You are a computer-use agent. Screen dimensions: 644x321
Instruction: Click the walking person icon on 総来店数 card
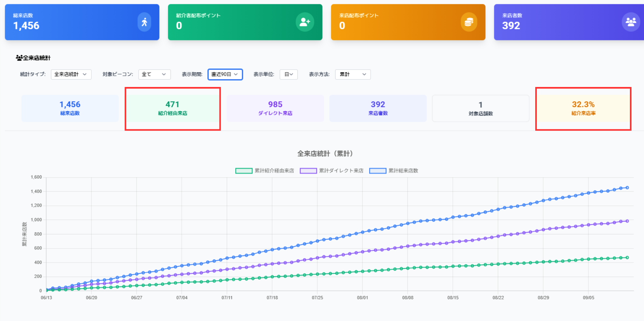click(144, 22)
